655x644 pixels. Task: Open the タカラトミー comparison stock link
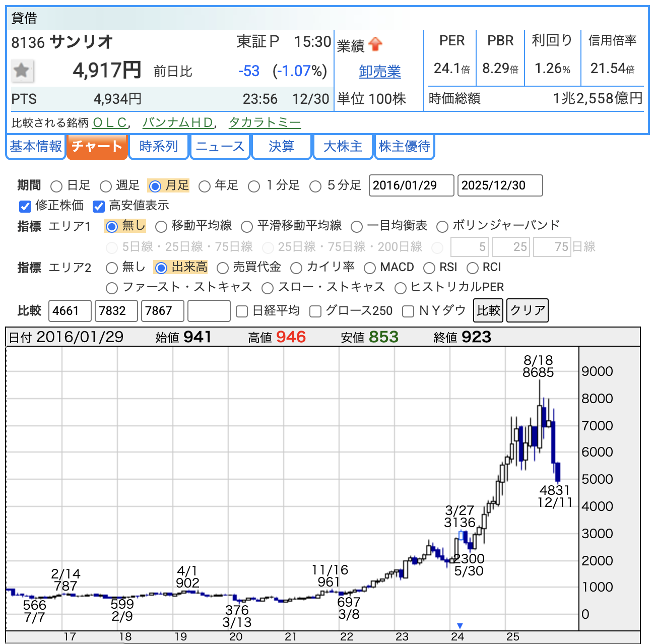pyautogui.click(x=265, y=122)
